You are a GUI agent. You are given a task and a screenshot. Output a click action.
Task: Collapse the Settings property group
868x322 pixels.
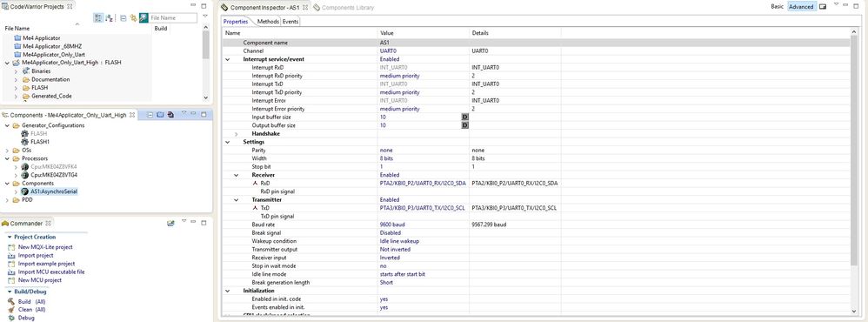[228, 143]
